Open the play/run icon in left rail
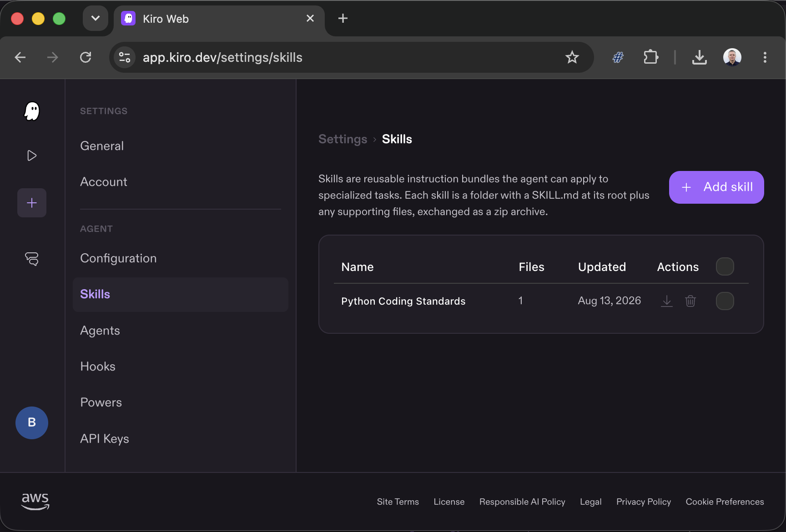Screen dimensions: 786x532 [x=32, y=156]
